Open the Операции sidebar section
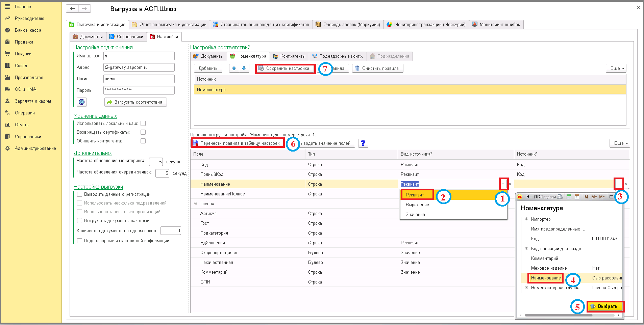Screen dimensions: 644x325 25,113
